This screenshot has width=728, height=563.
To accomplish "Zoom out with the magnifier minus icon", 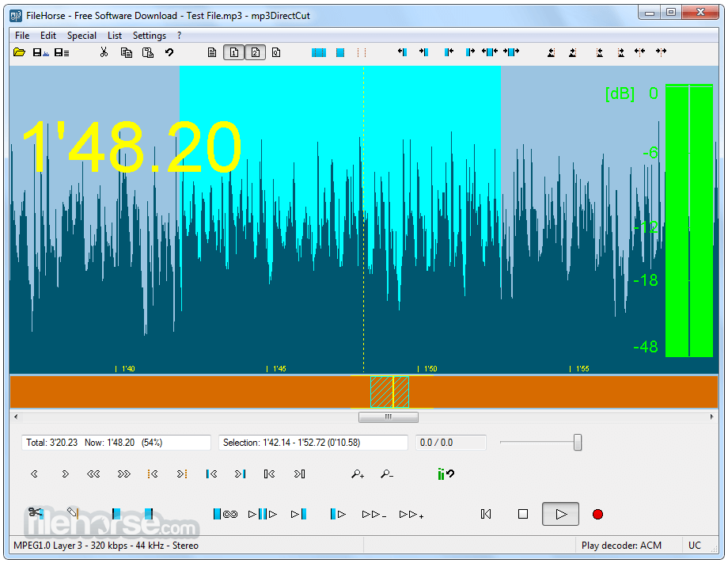I will 387,474.
